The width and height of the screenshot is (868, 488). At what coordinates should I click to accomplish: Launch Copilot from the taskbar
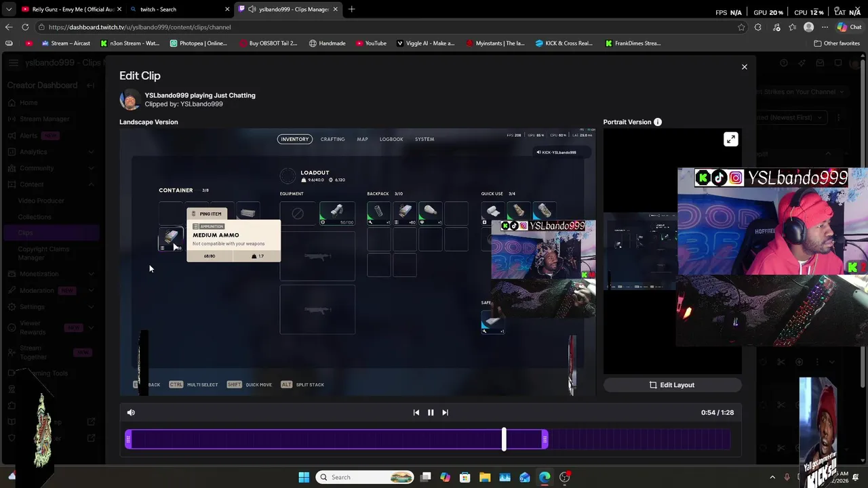coord(446,477)
